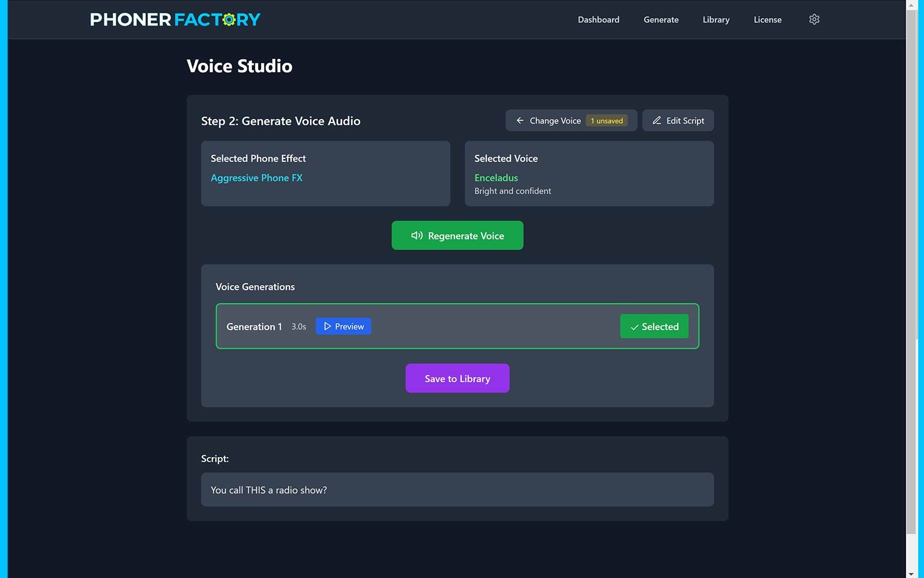Click the pencil icon on Edit Script

(x=657, y=121)
